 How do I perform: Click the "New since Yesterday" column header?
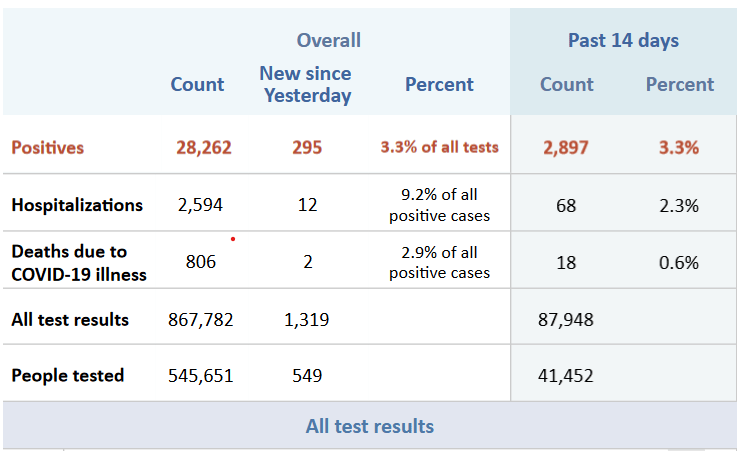(x=307, y=84)
